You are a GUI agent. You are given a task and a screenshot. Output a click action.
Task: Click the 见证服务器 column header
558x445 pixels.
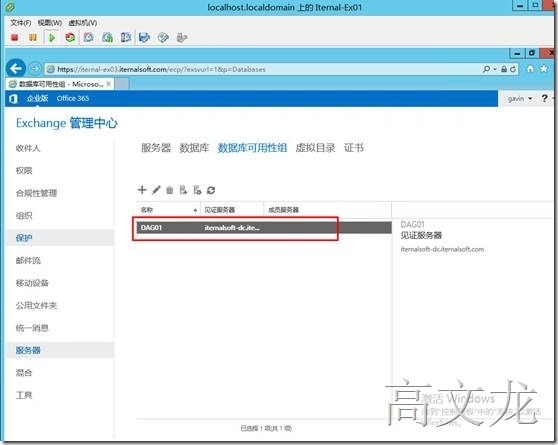232,210
